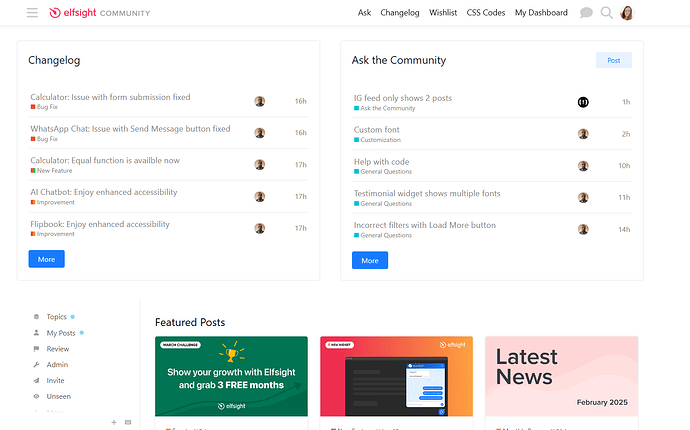Click Bug Fix tag under 'Calculator: Issue with form submission'
The image size is (690, 430).
[x=44, y=107]
